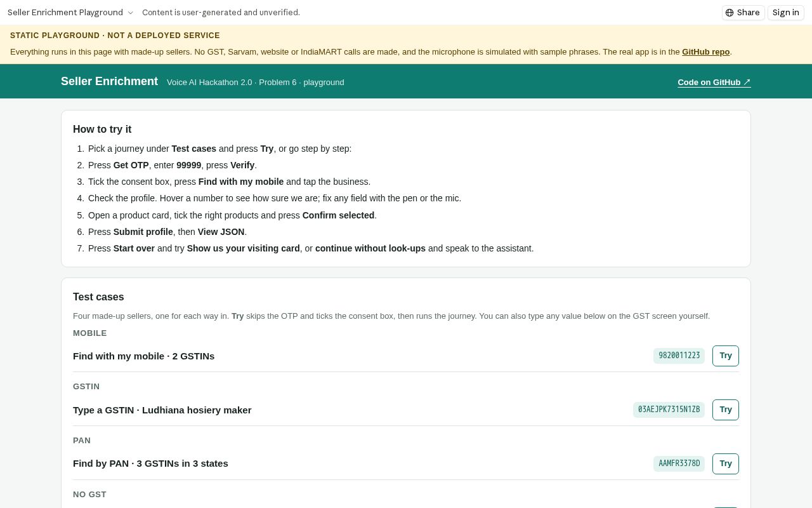Click the Seller Enrichment header title
812x508 pixels.
(x=109, y=81)
